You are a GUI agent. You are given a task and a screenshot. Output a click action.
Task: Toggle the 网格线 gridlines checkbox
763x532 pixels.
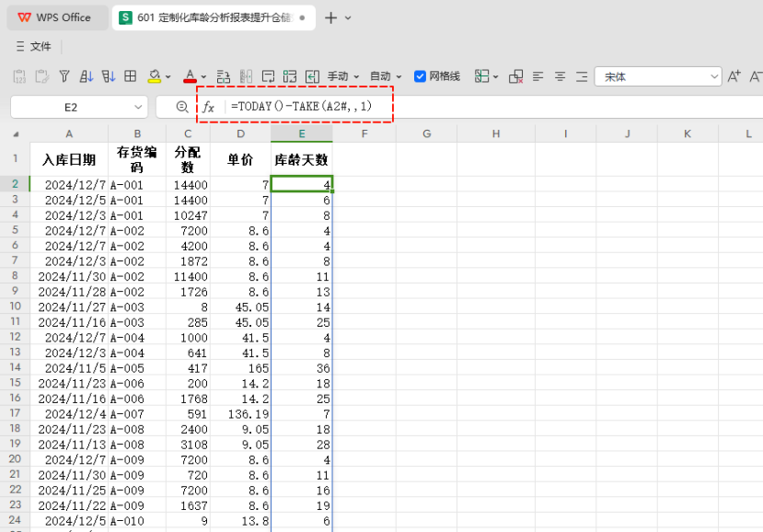(421, 76)
